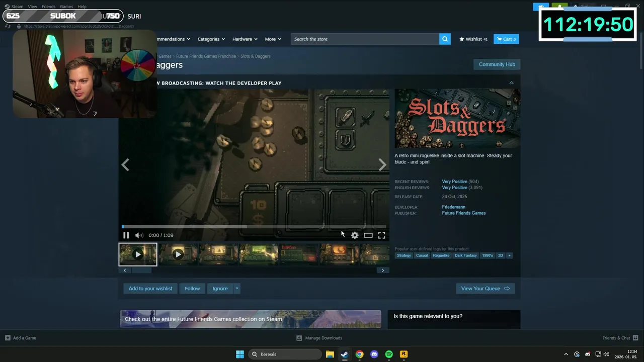The height and width of the screenshot is (362, 644).
Task: Open publisher Future Friends Games link
Action: pos(464,213)
